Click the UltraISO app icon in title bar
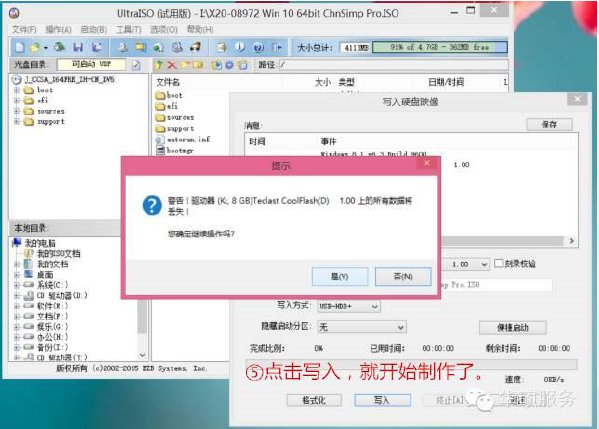Viewport: 599px width, 429px height. coord(14,13)
